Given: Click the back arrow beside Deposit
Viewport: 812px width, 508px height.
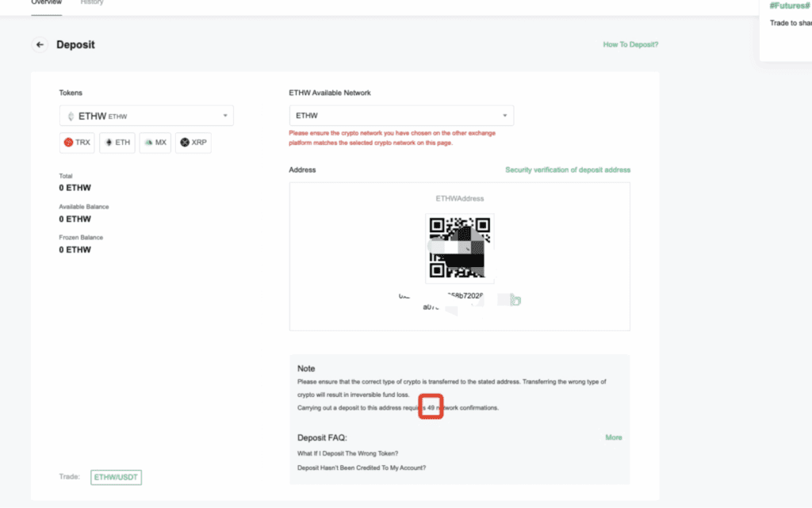Looking at the screenshot, I should coord(40,45).
